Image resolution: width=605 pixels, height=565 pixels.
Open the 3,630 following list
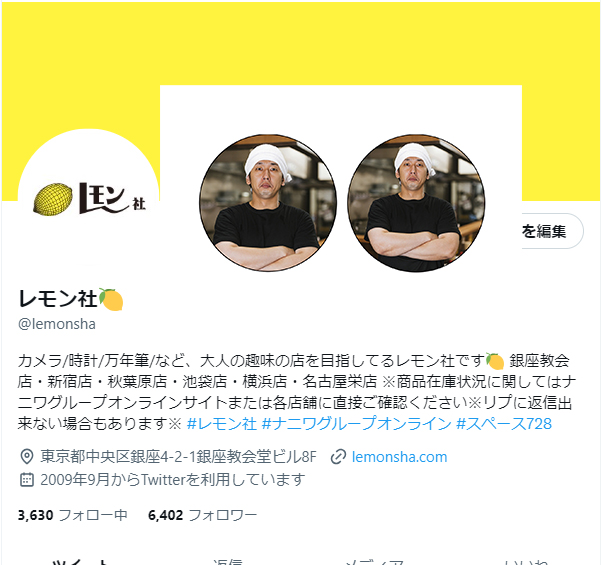[73, 515]
